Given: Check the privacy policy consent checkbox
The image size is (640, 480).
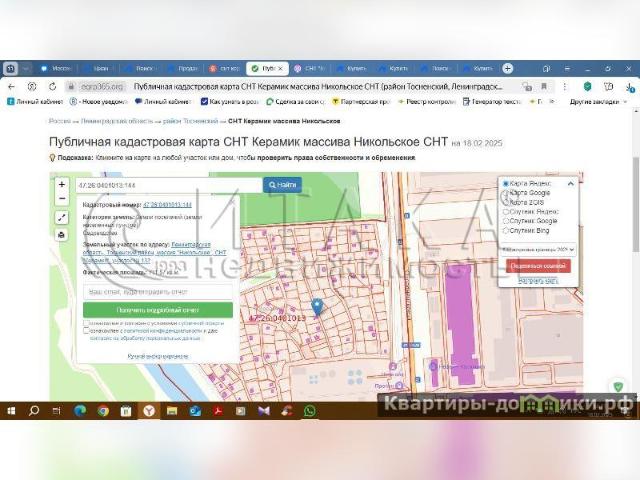Looking at the screenshot, I should point(87,332).
